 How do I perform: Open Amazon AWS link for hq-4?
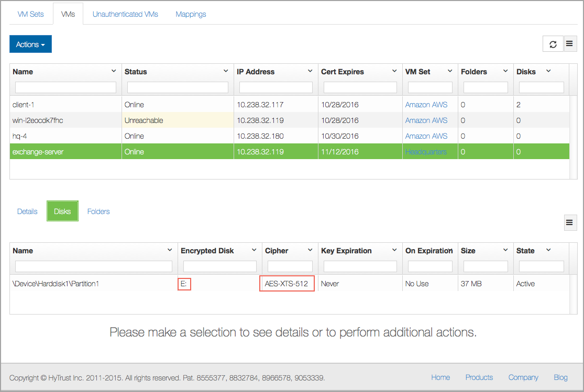tap(426, 136)
